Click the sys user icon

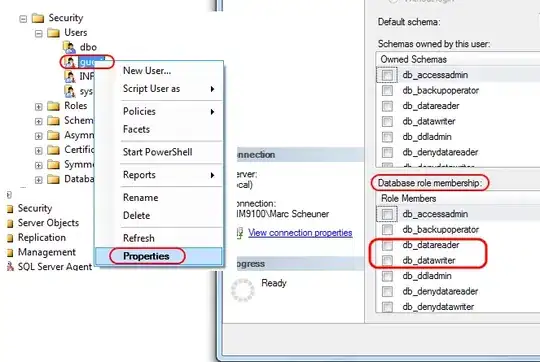click(70, 91)
